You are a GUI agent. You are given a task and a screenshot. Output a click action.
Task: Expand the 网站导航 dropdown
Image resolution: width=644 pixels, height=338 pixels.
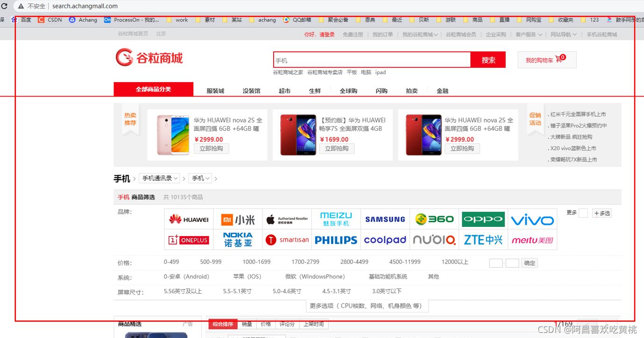[563, 35]
